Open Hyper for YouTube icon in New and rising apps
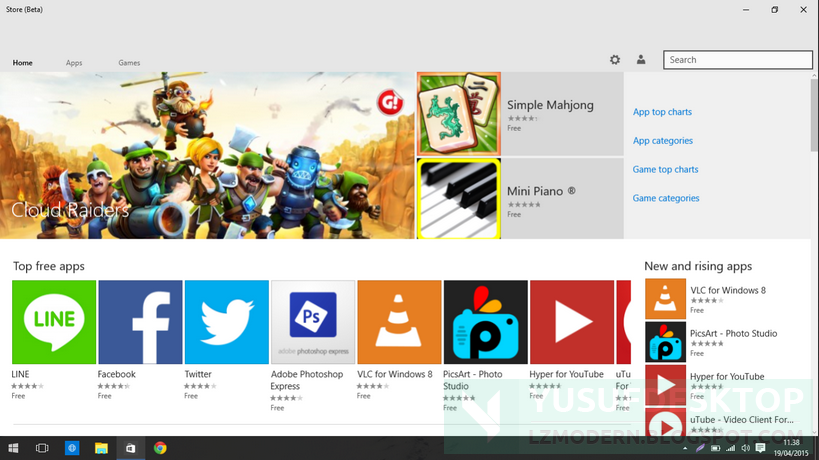 (665, 385)
